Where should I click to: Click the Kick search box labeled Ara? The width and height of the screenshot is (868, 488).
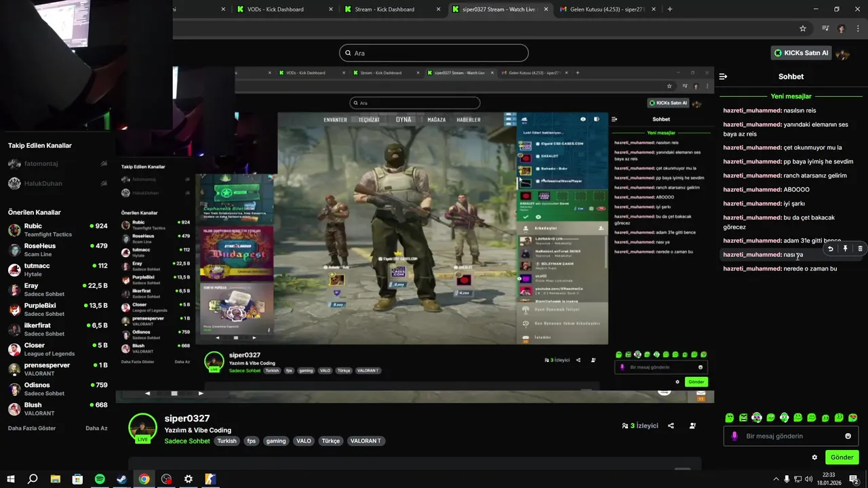(434, 53)
